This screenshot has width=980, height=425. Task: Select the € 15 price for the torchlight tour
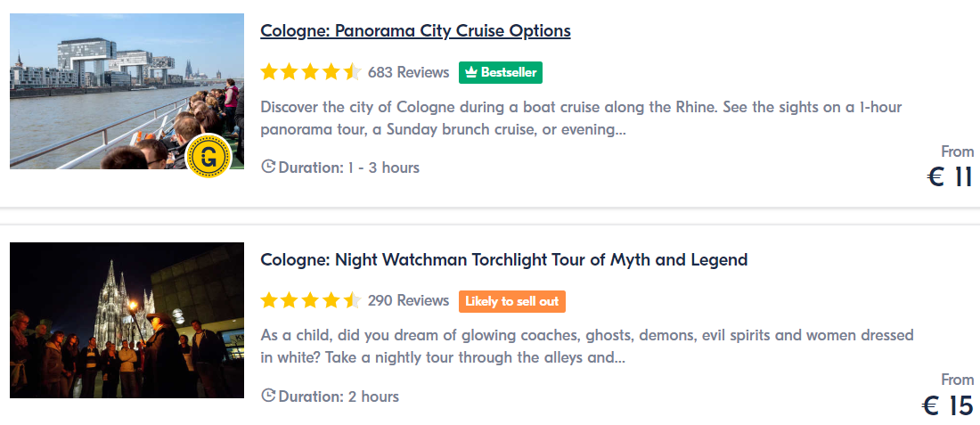pos(949,406)
